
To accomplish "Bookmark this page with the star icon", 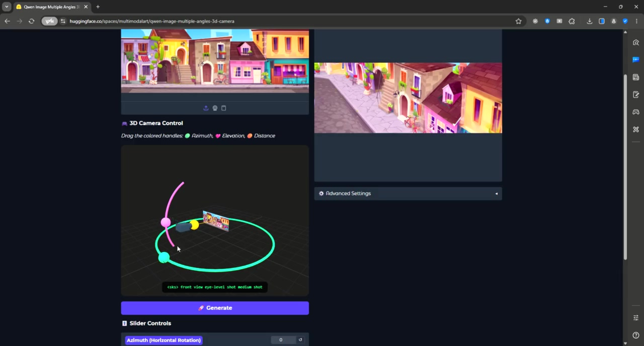I will point(518,21).
